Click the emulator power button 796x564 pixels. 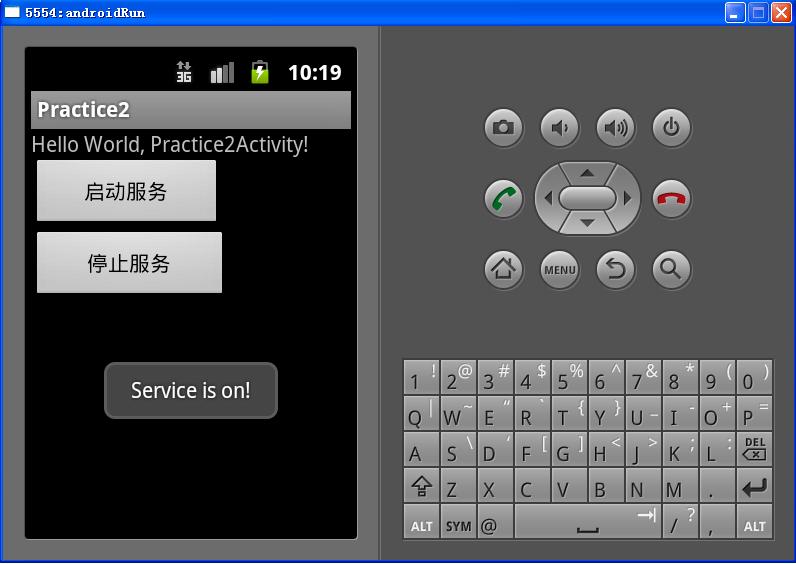click(671, 127)
